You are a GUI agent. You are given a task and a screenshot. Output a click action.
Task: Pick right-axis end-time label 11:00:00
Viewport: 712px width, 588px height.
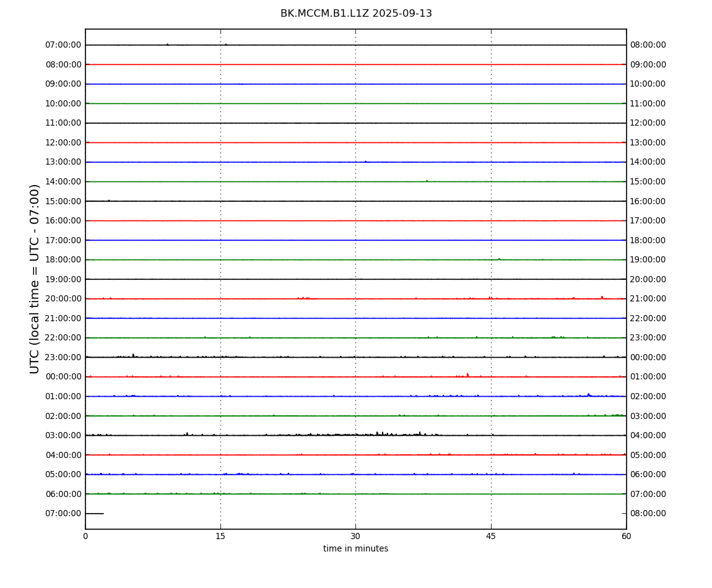pos(648,103)
